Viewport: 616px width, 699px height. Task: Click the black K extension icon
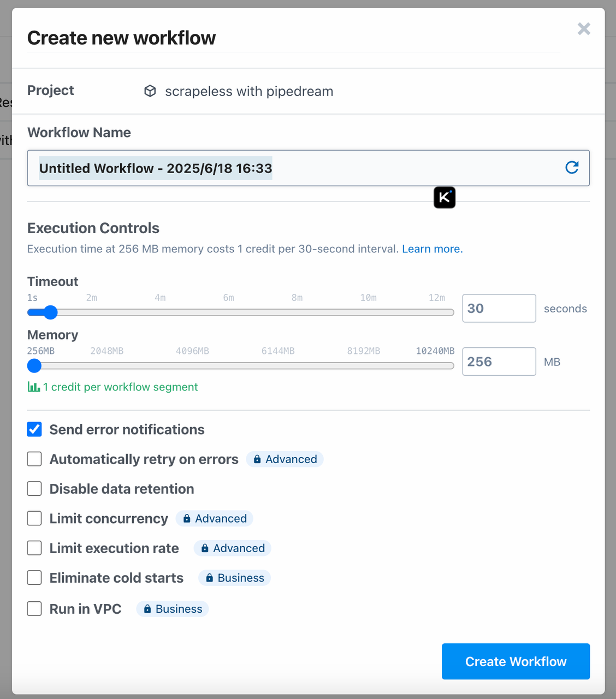click(445, 198)
